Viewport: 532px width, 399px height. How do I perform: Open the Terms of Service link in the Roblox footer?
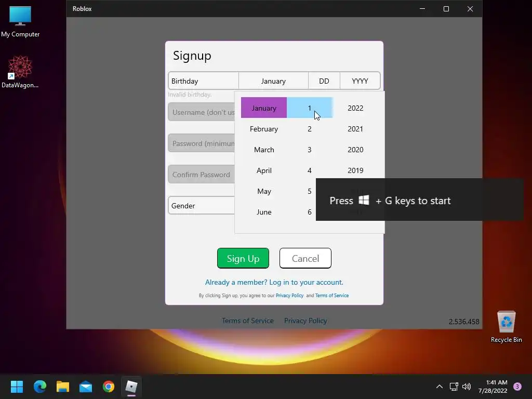pos(248,321)
